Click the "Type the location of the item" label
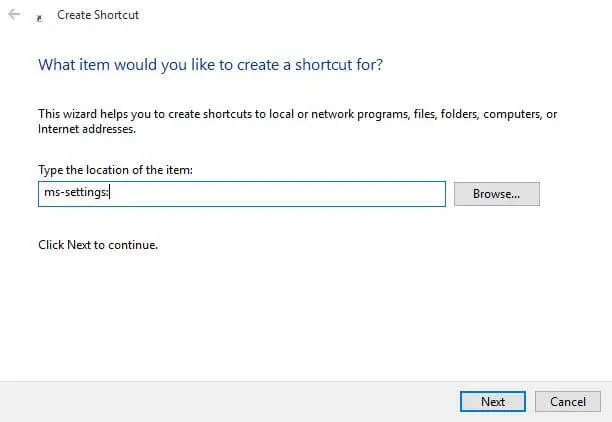 click(x=115, y=170)
